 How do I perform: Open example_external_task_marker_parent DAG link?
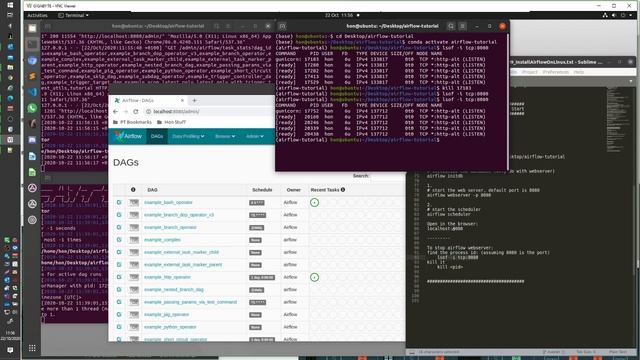coord(183,265)
